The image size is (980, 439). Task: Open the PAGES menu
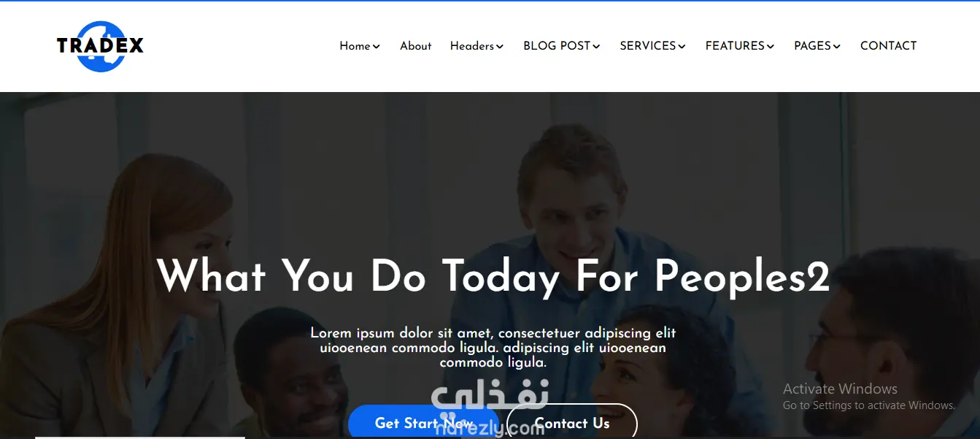point(817,46)
